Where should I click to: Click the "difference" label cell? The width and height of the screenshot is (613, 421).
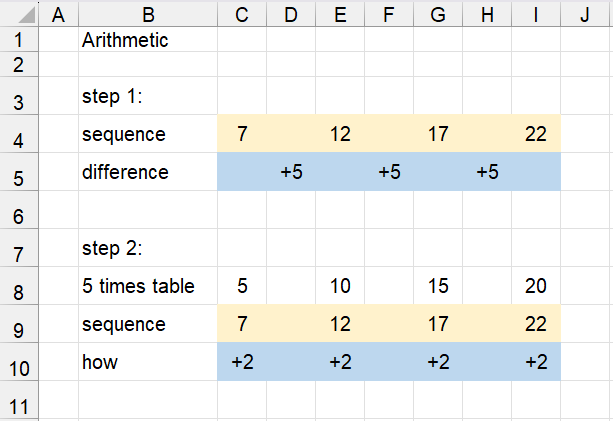(x=125, y=172)
